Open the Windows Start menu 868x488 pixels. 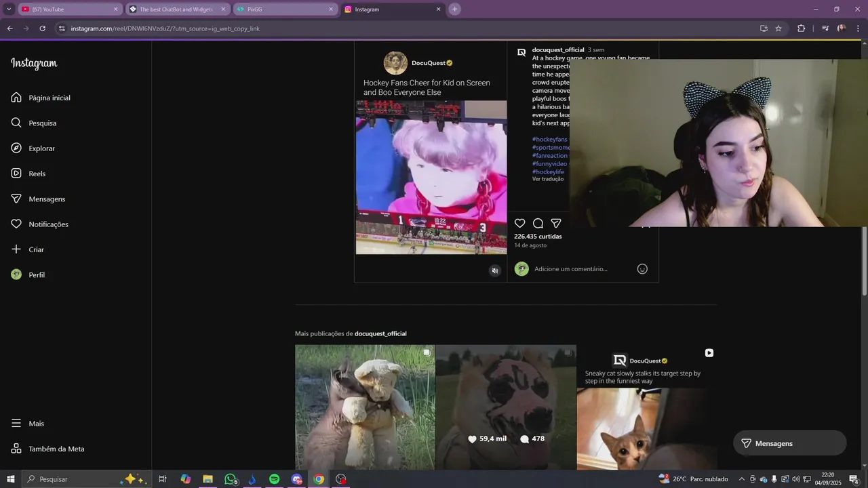click(11, 479)
